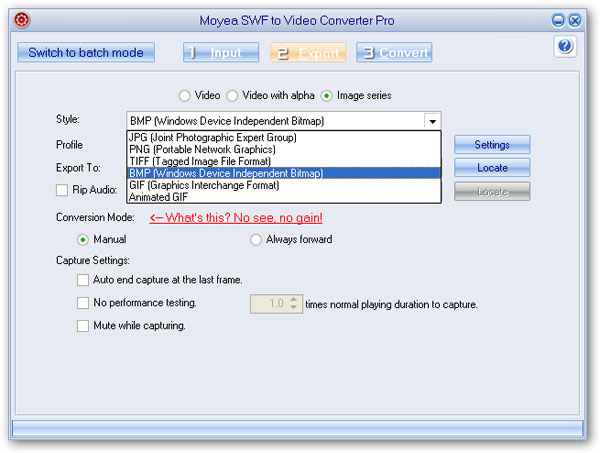Enable the Rip Audio checkbox
Screen dimensions: 600x453
click(62, 190)
